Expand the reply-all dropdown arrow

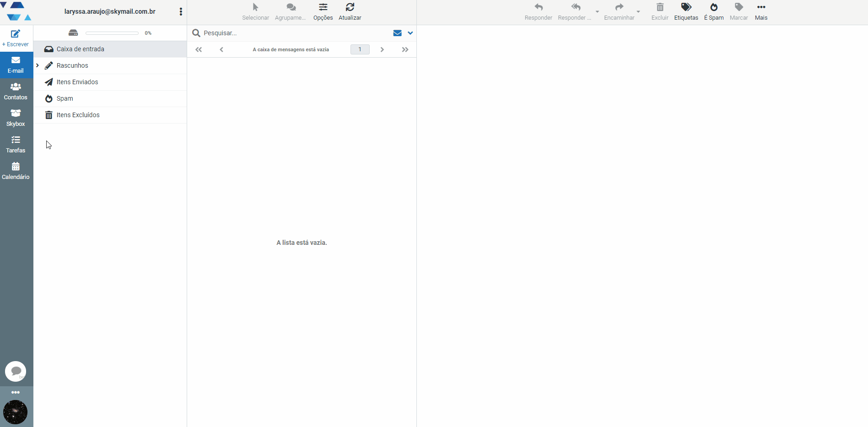pyautogui.click(x=597, y=12)
